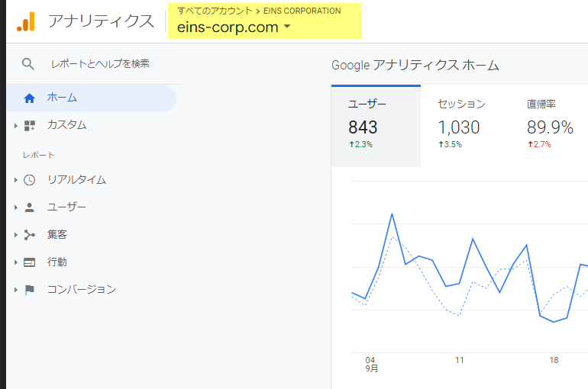Click the Behavior window icon
The width and height of the screenshot is (588, 389).
[x=29, y=262]
